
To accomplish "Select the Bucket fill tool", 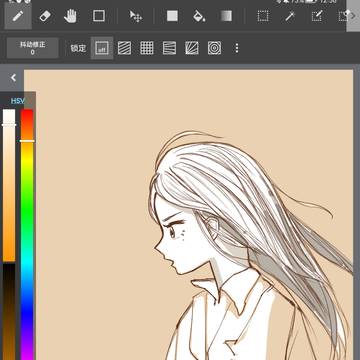I will [199, 16].
